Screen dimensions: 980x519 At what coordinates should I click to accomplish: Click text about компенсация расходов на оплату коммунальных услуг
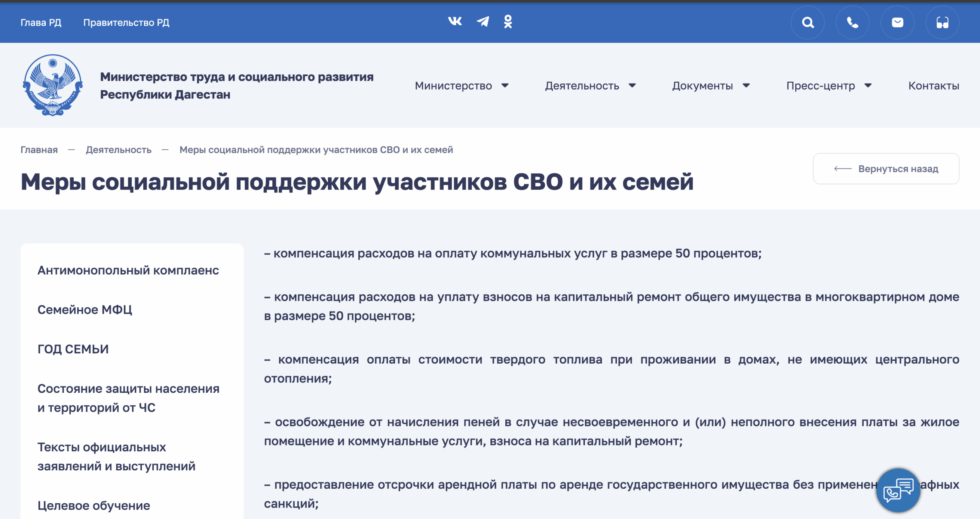513,253
